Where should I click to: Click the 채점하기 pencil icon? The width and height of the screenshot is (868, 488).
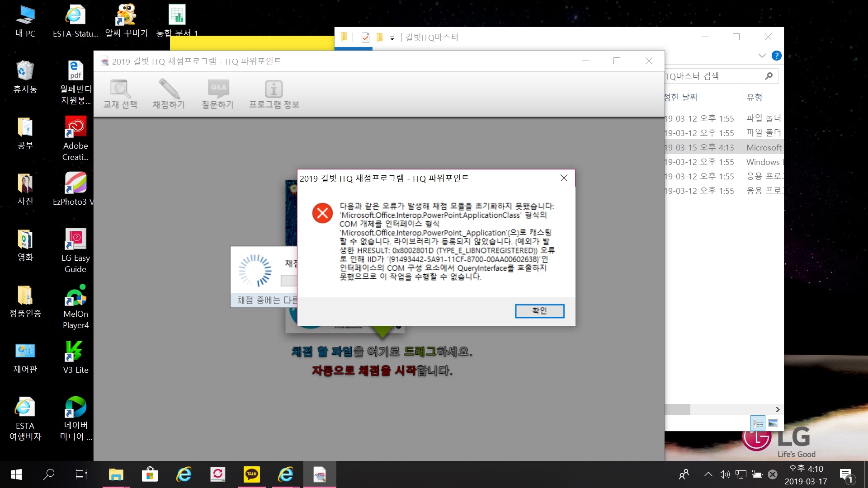[169, 94]
